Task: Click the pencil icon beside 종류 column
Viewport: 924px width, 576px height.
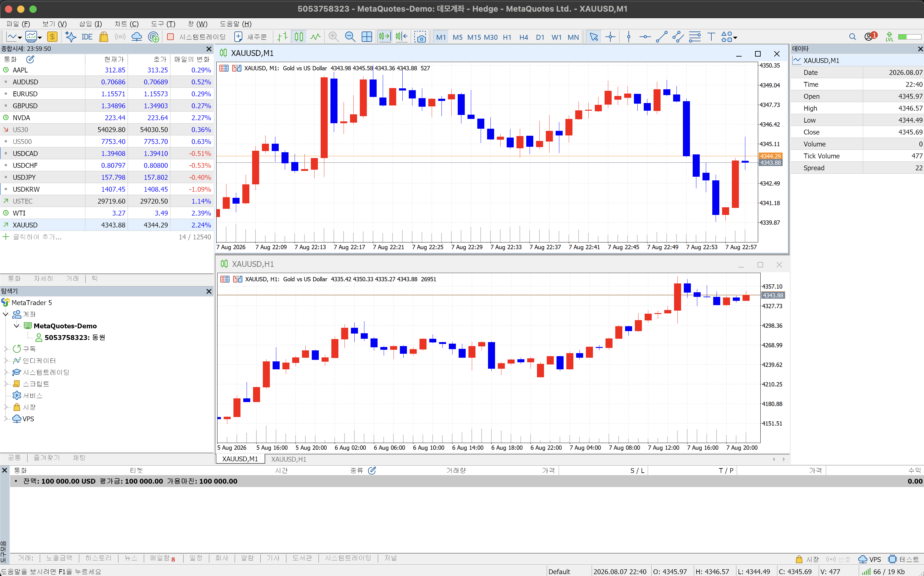Action: 372,471
